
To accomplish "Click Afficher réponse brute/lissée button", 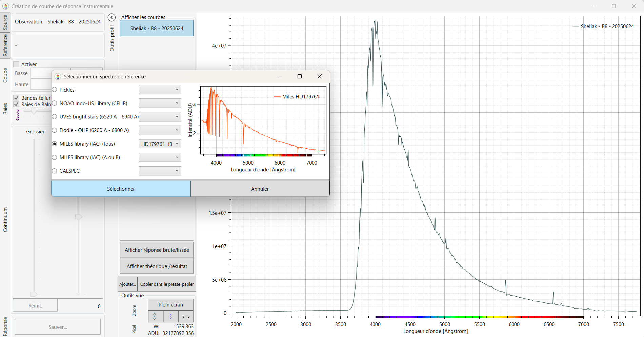I will [x=157, y=250].
